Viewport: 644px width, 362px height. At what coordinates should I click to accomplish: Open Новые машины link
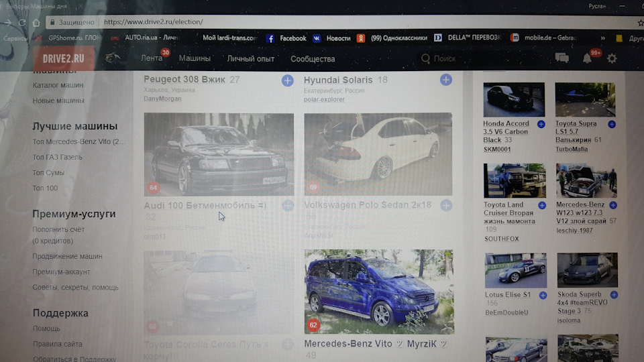pos(58,101)
